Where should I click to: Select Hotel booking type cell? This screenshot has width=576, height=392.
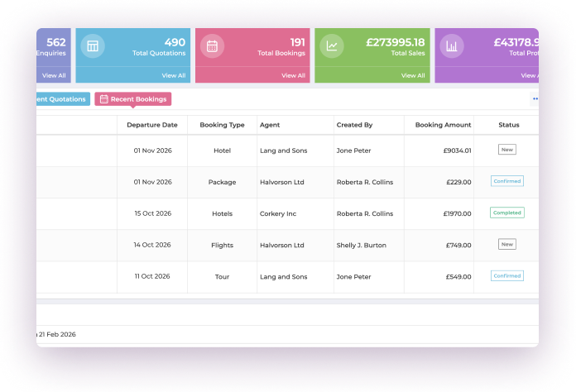click(x=223, y=151)
